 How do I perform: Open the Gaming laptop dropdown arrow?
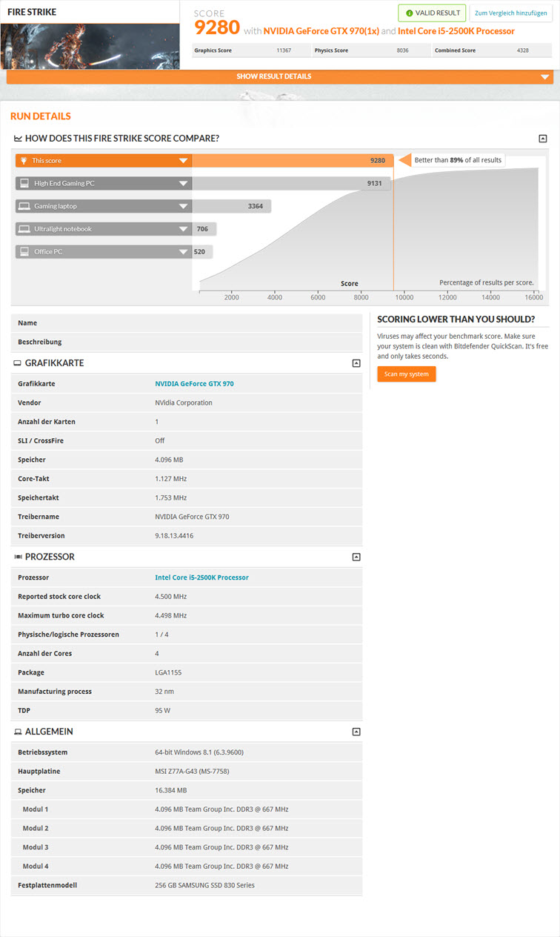pos(183,207)
